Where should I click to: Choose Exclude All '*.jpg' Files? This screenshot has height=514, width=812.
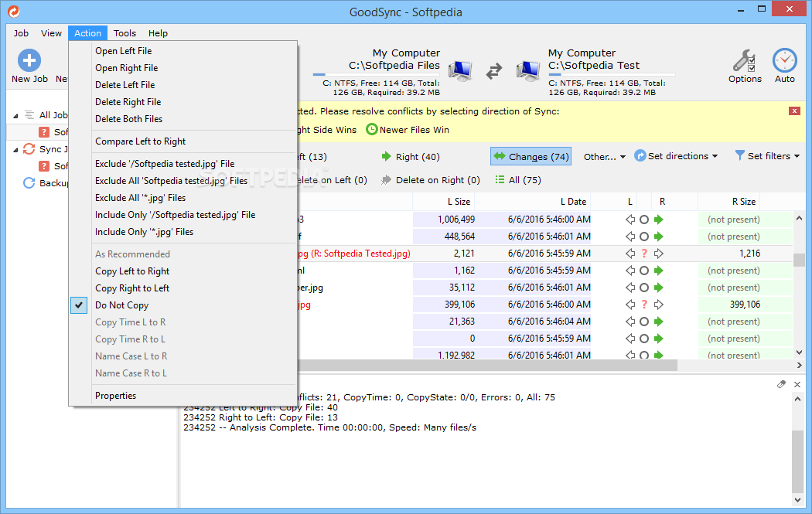click(183, 198)
